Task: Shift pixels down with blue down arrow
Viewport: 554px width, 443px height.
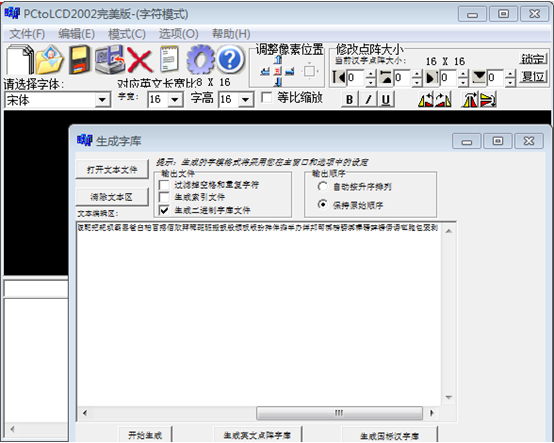Action: pos(278,82)
